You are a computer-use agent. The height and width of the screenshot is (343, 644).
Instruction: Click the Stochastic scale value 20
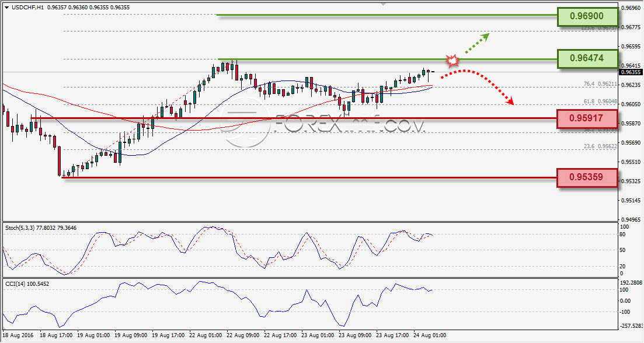tap(622, 266)
